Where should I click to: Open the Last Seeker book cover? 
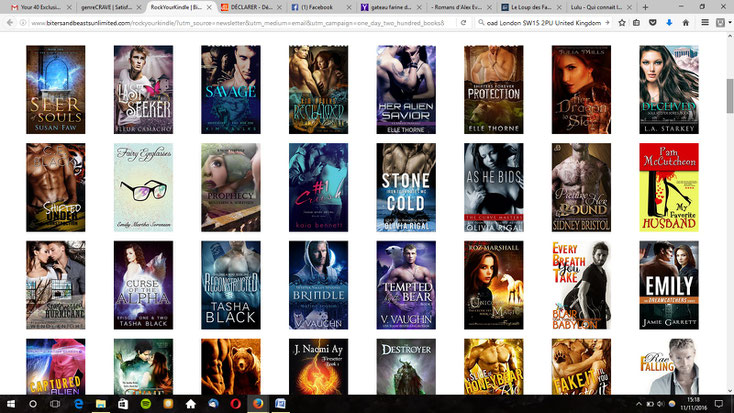[143, 89]
